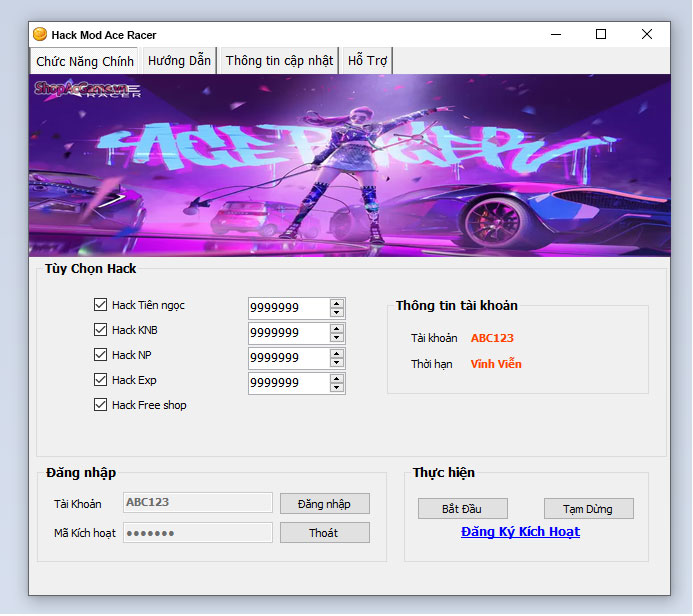
Task: Increase the Hack Exp value with up arrow
Action: pos(337,379)
